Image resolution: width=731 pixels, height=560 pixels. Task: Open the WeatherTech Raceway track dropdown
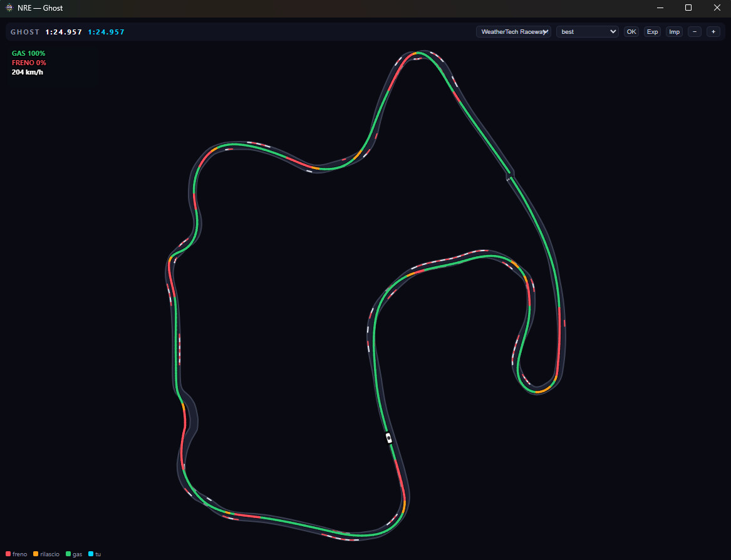click(513, 32)
